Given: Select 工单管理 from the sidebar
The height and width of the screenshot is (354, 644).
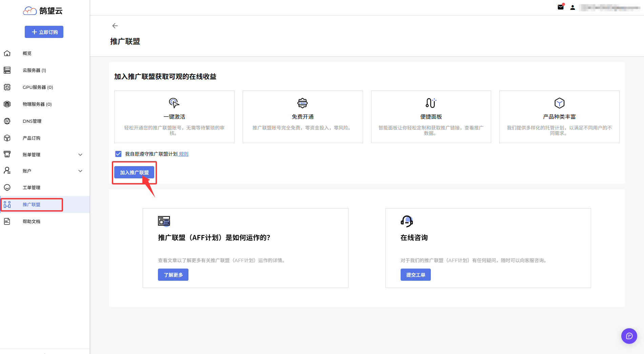Looking at the screenshot, I should (31, 188).
